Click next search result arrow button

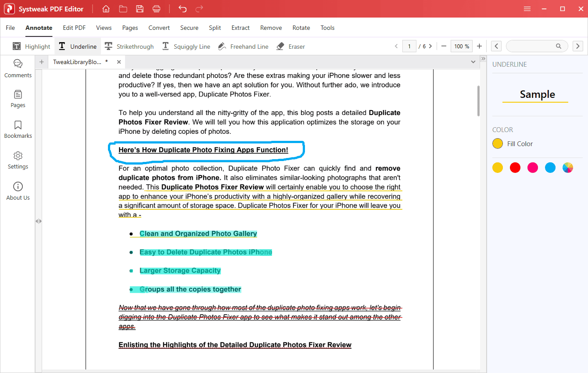[x=578, y=46]
